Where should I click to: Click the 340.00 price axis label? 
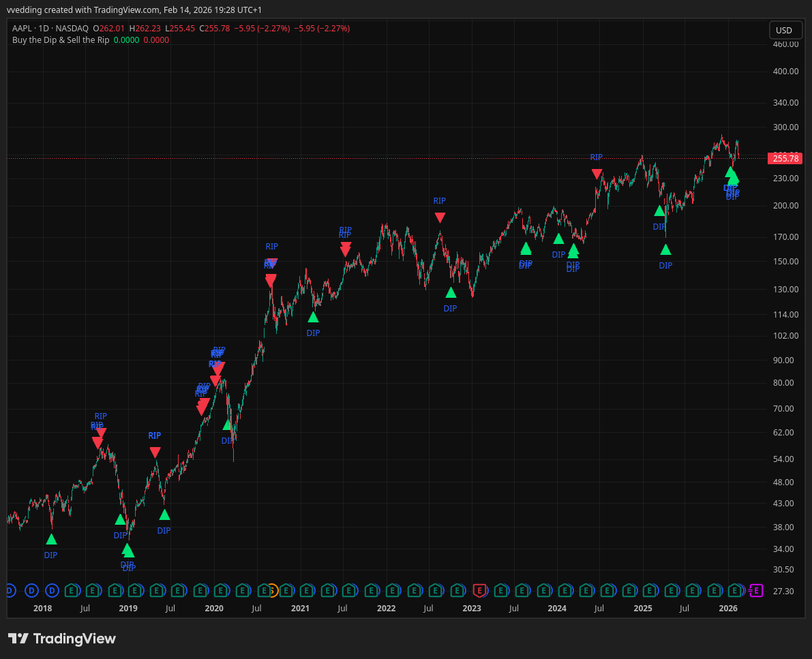click(785, 102)
